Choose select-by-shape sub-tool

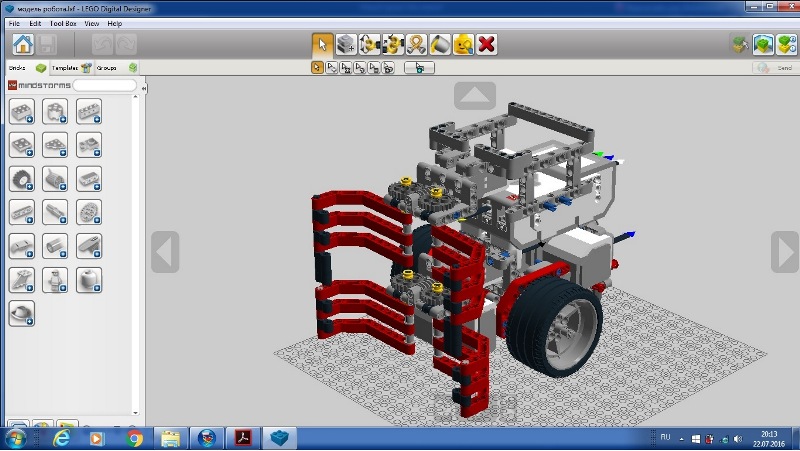point(374,68)
